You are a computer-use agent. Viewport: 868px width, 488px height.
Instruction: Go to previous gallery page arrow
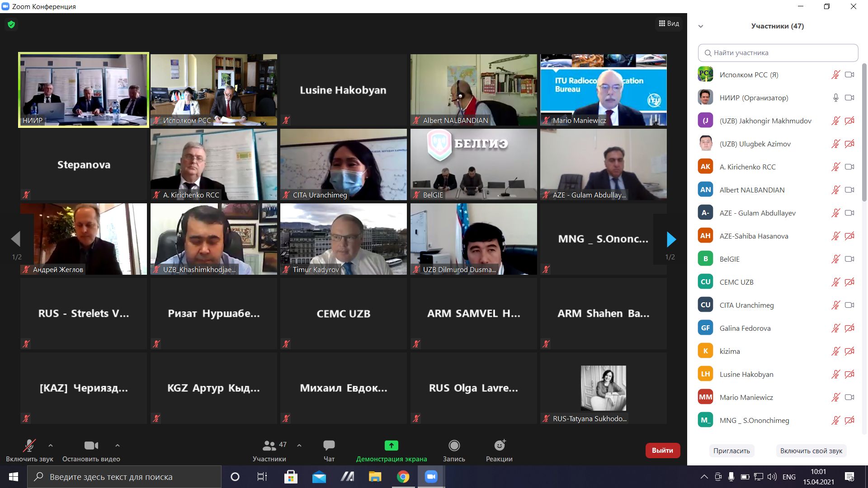[16, 239]
